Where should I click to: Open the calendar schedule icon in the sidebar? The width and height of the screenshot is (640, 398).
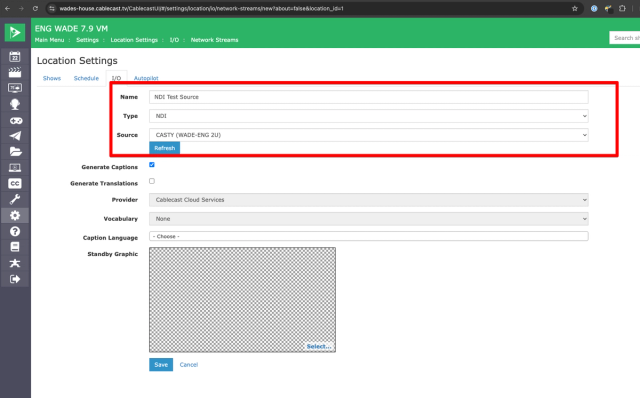pos(15,56)
